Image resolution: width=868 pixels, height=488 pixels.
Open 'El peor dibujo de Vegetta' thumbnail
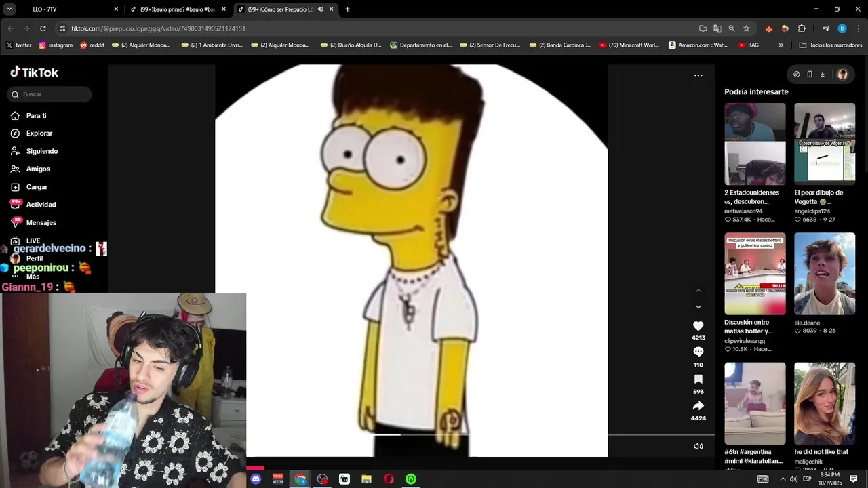[x=825, y=144]
